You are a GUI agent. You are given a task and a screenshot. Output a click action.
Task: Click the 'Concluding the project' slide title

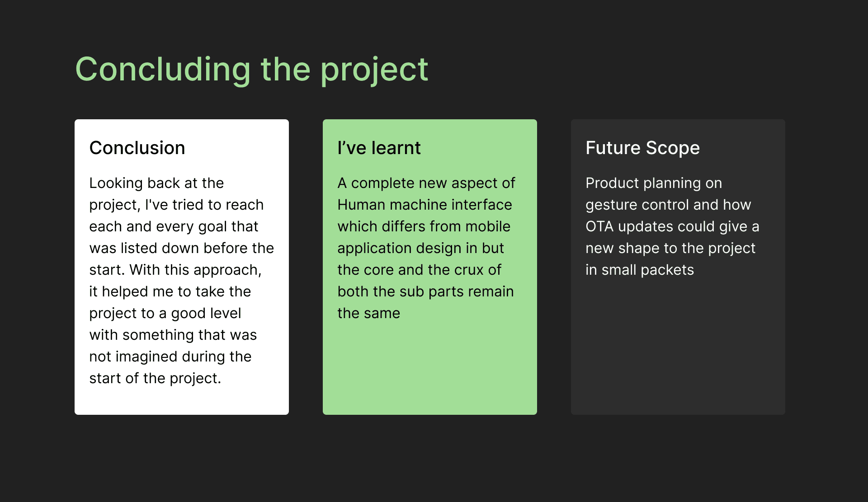coord(251,70)
